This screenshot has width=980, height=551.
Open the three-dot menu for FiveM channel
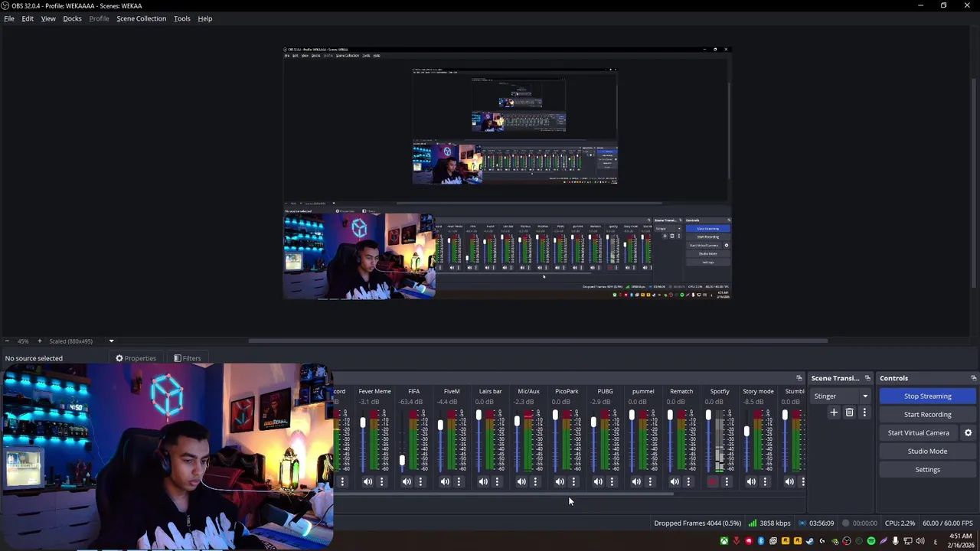[x=459, y=481]
